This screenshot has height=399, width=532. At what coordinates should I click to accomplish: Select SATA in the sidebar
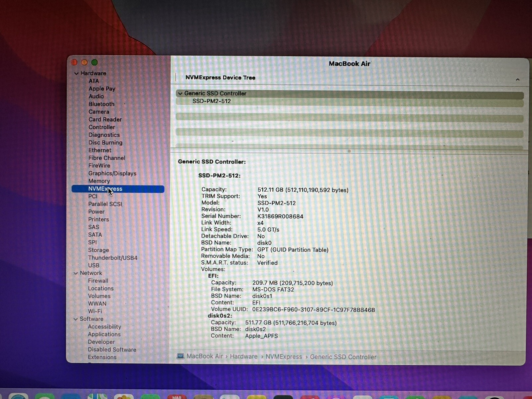tap(95, 235)
